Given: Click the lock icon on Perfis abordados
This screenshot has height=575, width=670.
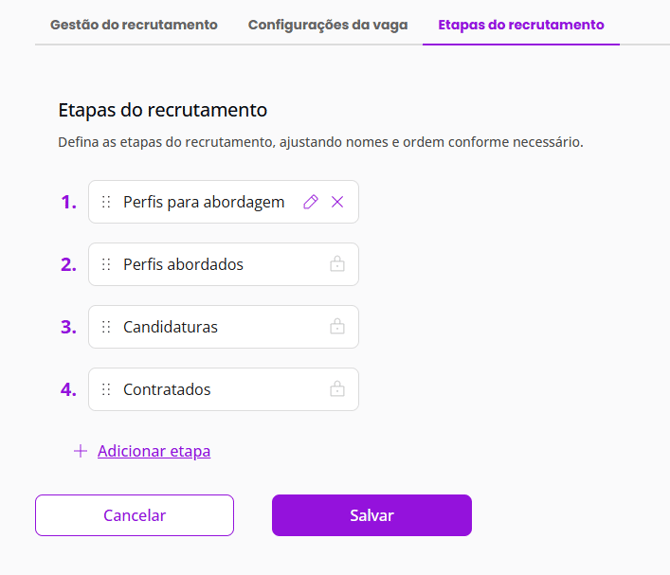Looking at the screenshot, I should coord(337,265).
